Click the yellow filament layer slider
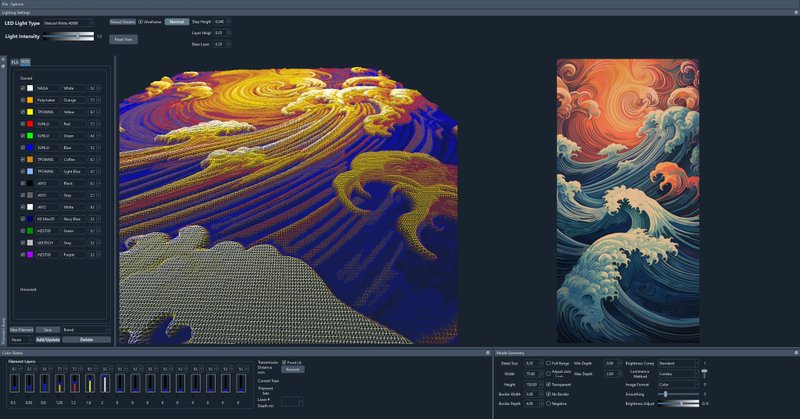Viewport: 800px width, 419px height. click(90, 383)
